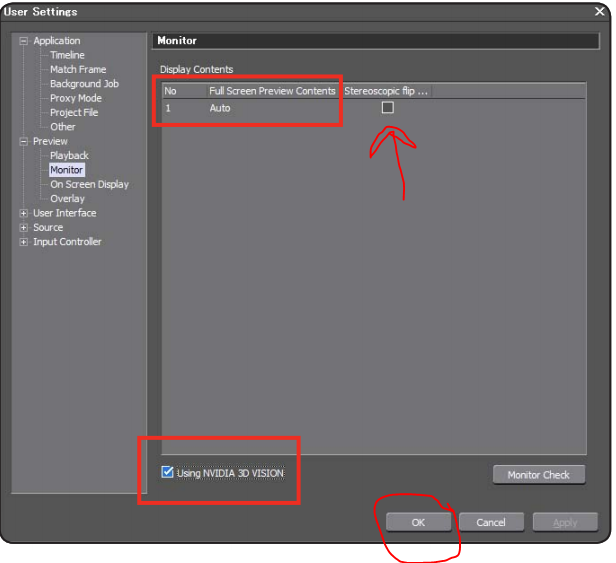
Task: Open Proxy Mode settings
Action: [76, 98]
